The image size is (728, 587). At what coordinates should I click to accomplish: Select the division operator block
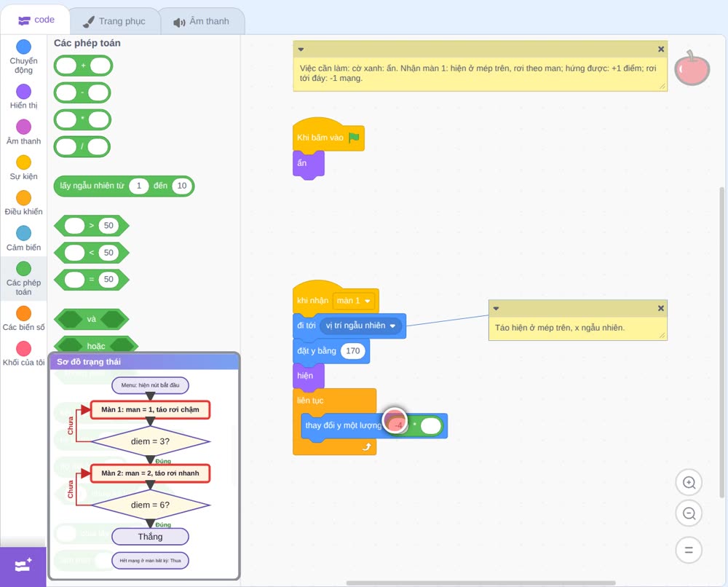coord(82,147)
